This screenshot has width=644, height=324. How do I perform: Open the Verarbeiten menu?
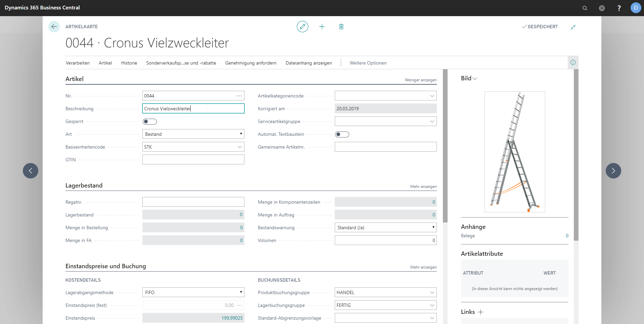78,63
